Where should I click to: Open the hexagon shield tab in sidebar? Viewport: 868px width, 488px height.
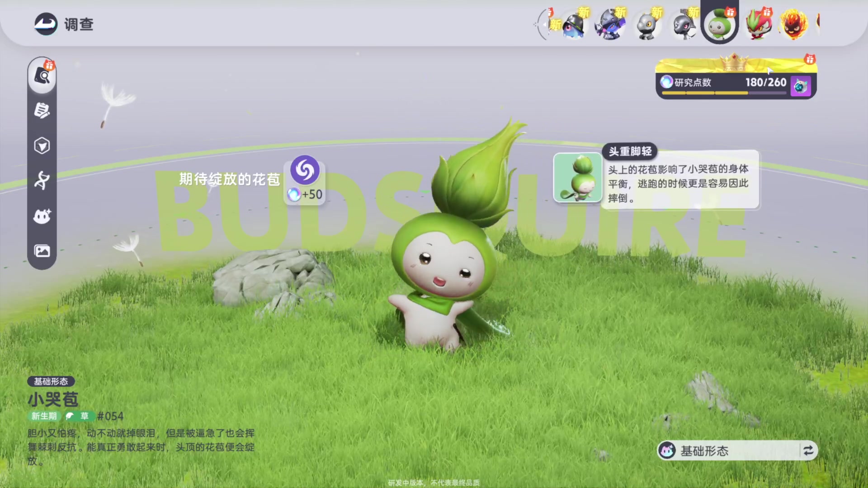coord(42,145)
